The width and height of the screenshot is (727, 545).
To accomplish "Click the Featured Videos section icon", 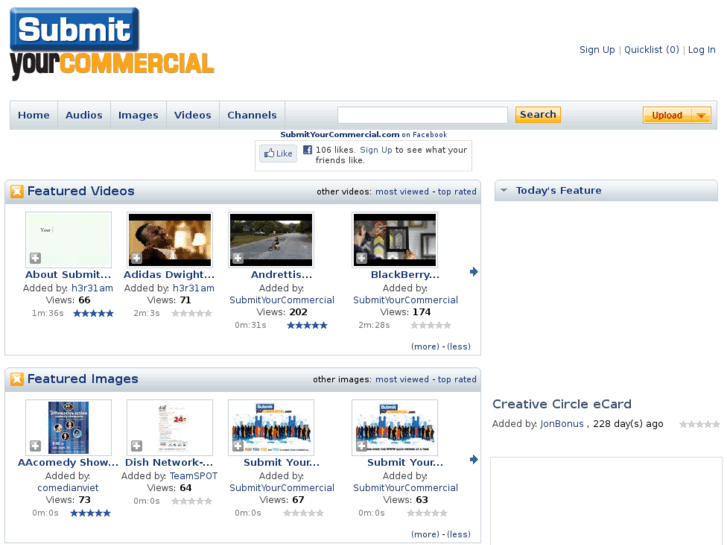I will pos(17,191).
